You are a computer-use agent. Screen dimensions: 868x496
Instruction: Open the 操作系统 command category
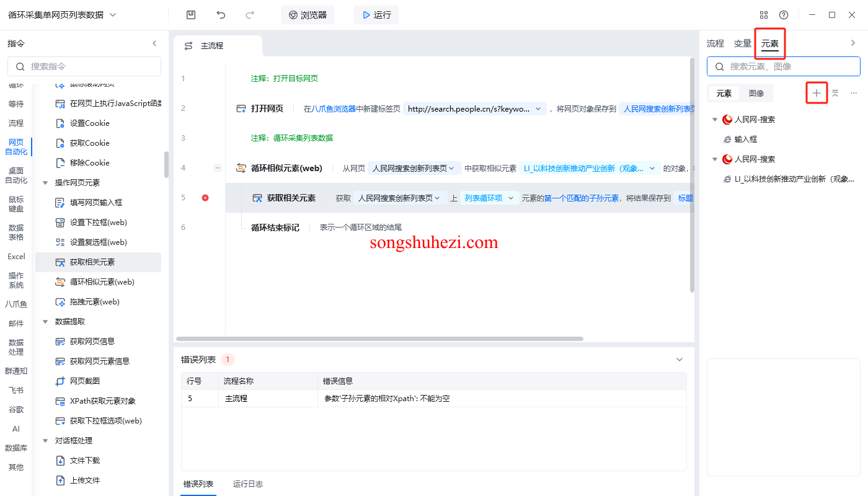coord(16,280)
